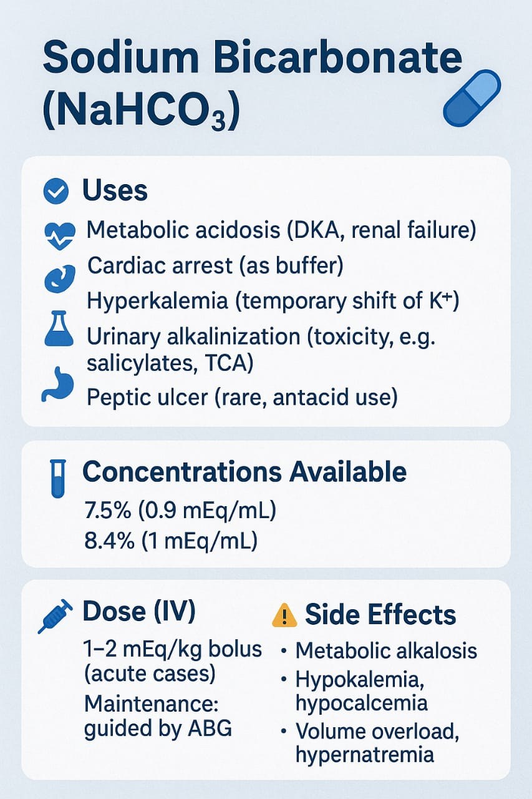The image size is (532, 799).
Task: Click the checkmark icon beside Uses
Action: click(57, 191)
